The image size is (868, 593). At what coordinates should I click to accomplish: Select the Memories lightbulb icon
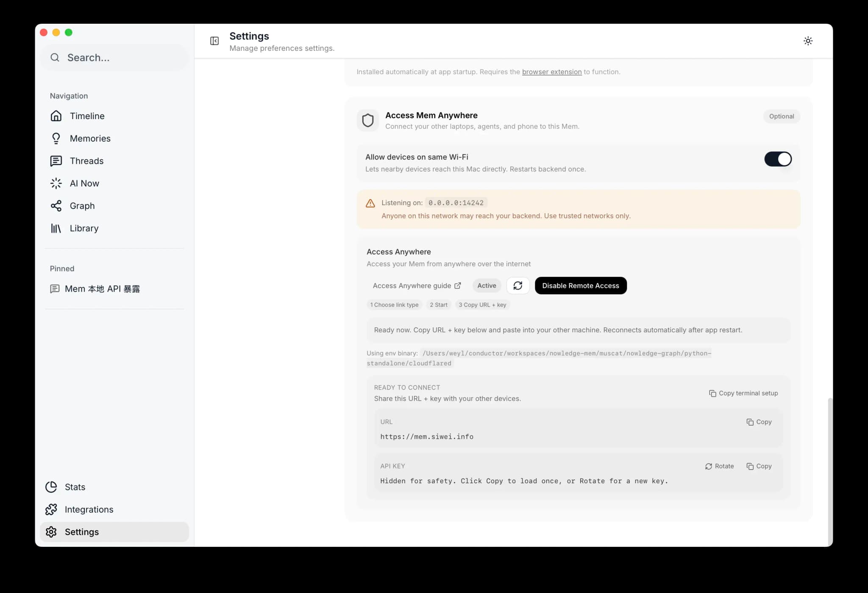click(56, 138)
